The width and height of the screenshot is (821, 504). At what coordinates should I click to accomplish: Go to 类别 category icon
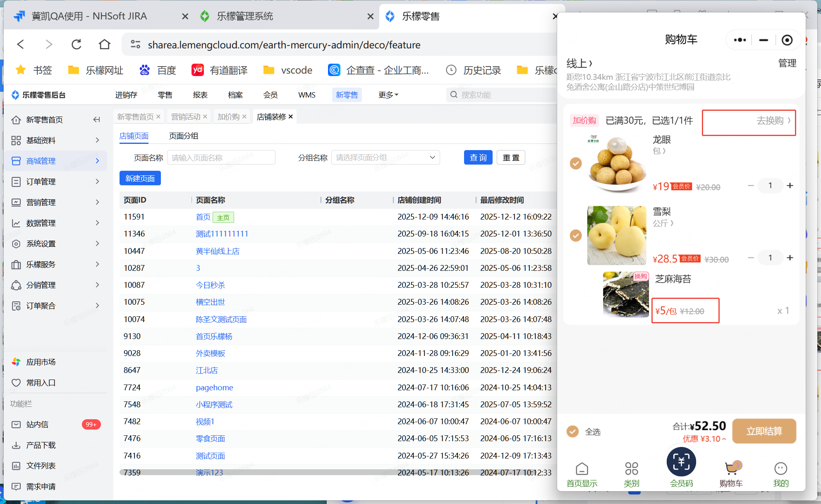pyautogui.click(x=631, y=469)
